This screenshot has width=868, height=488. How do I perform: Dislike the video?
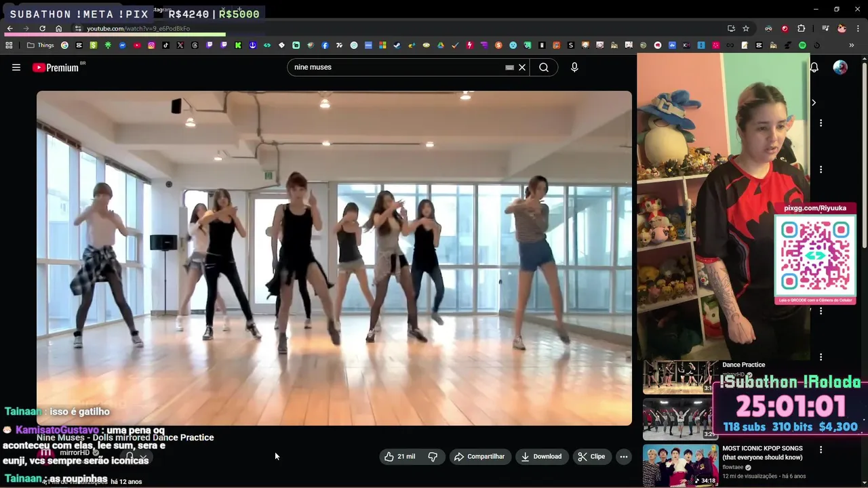[433, 456]
